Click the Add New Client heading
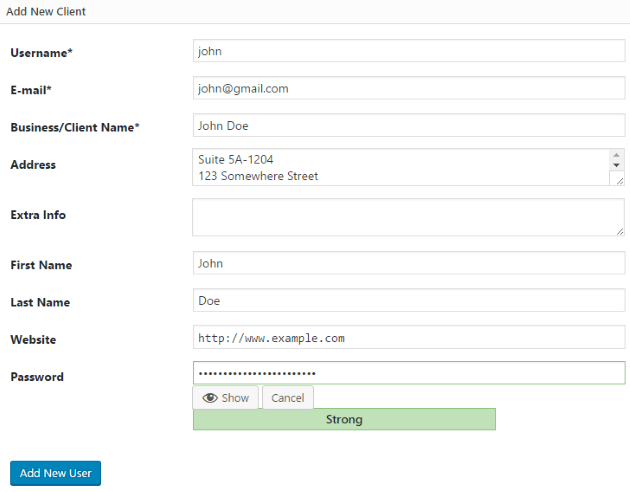630x492 pixels. (x=46, y=12)
